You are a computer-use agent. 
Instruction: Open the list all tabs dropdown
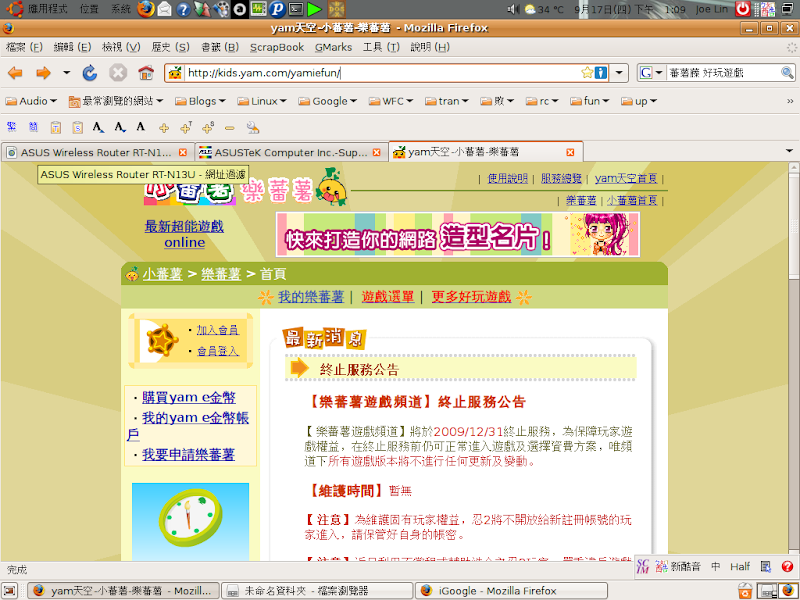click(x=789, y=152)
